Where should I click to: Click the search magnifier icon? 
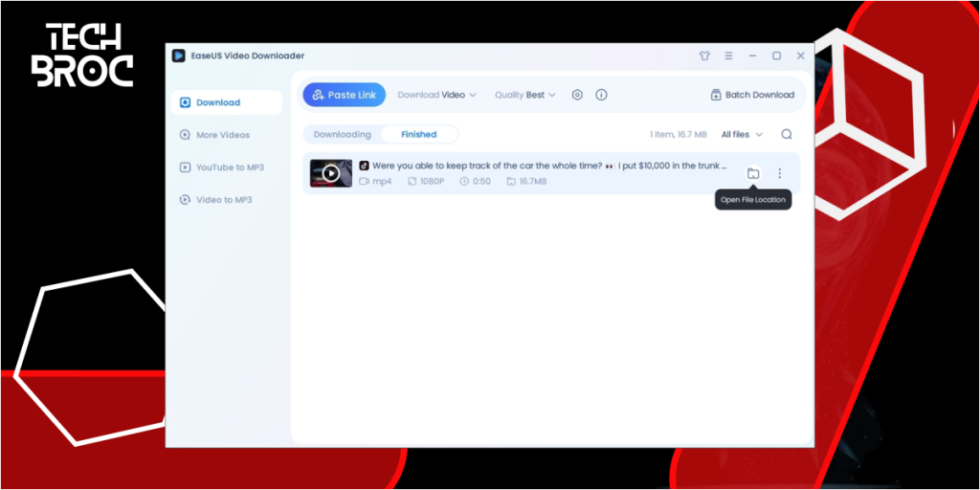coord(787,134)
